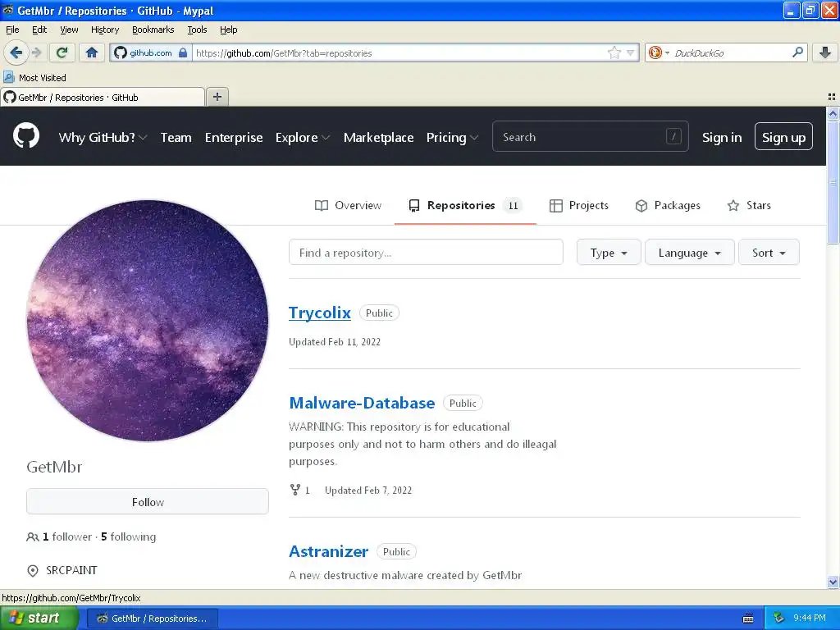The width and height of the screenshot is (840, 630).
Task: Open the Sort dropdown
Action: click(769, 253)
